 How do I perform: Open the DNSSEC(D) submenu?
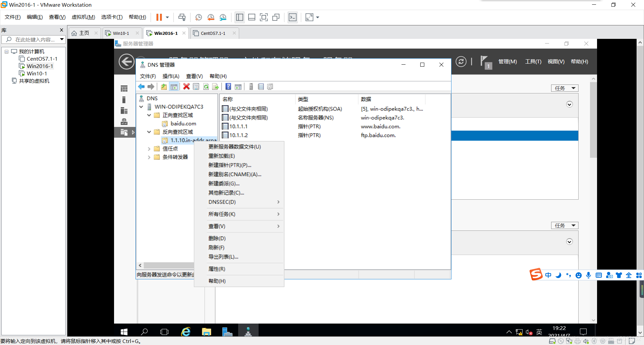pos(239,202)
